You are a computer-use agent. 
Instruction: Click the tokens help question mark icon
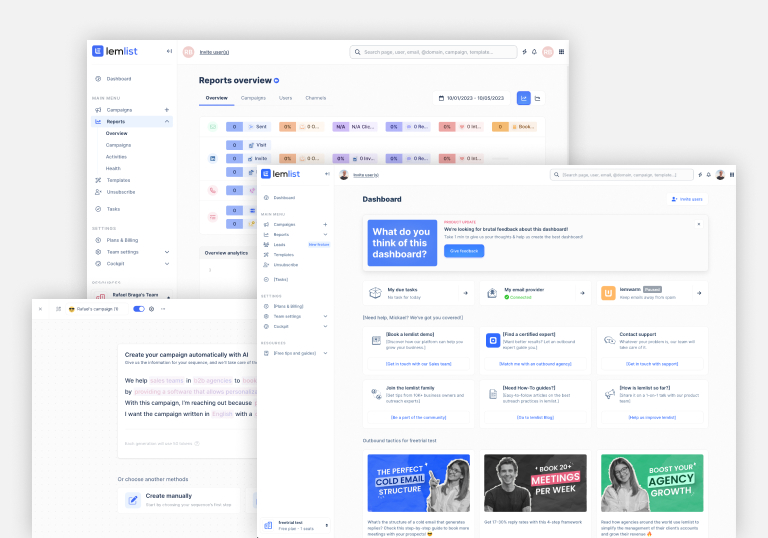click(197, 443)
